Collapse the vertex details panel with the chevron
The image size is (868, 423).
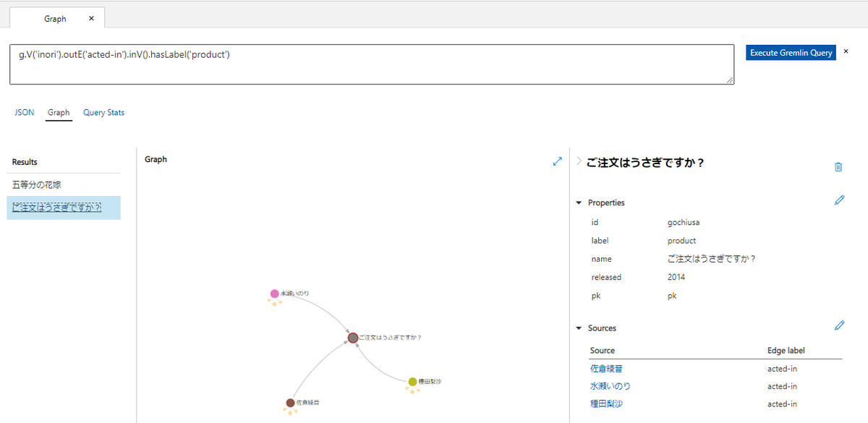click(578, 162)
